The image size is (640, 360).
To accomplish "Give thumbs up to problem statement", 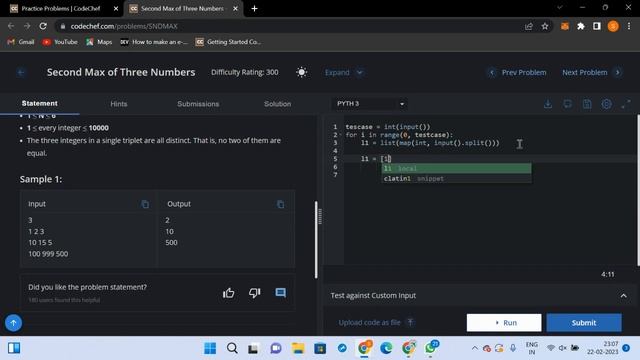I will tap(229, 293).
